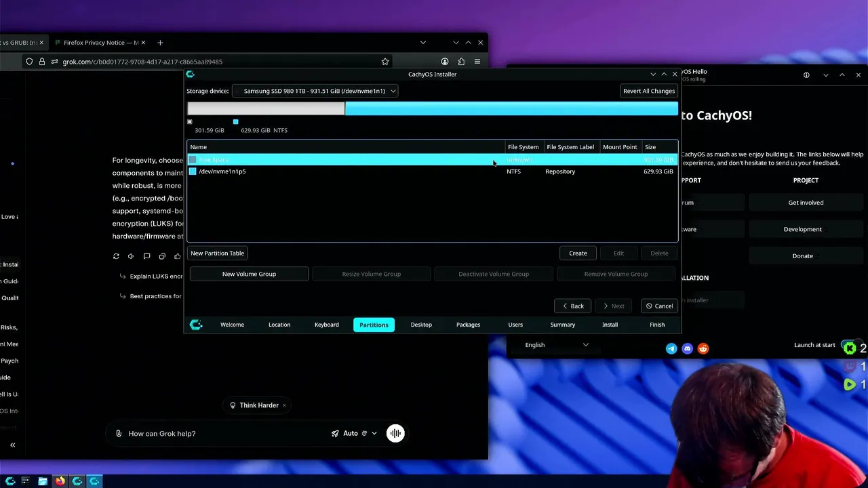The image size is (868, 488).
Task: Click the padlock site security icon
Action: (x=42, y=62)
